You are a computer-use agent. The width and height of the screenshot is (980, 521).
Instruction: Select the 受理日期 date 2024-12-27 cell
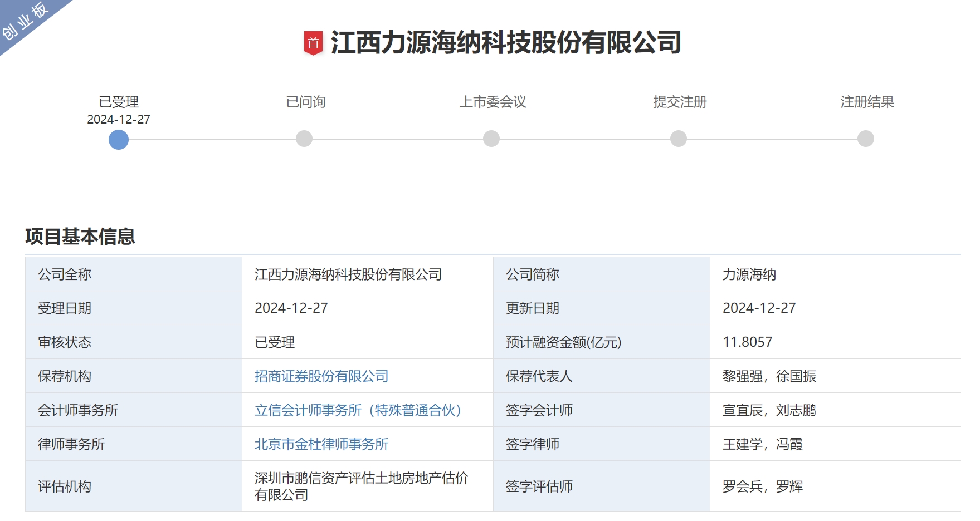291,308
